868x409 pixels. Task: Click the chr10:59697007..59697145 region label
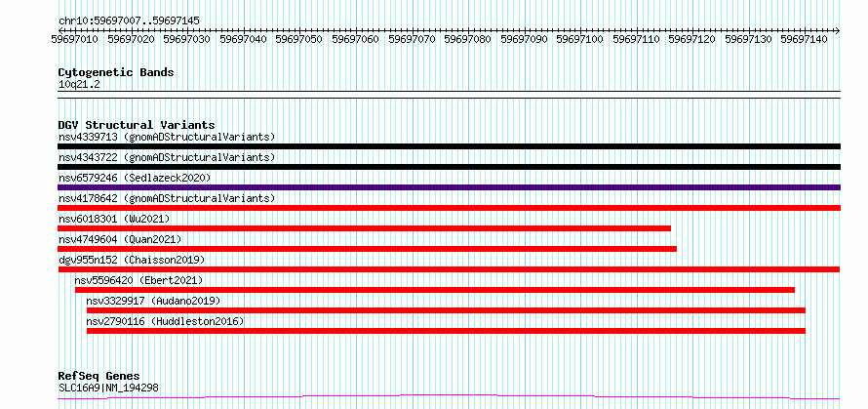(129, 21)
